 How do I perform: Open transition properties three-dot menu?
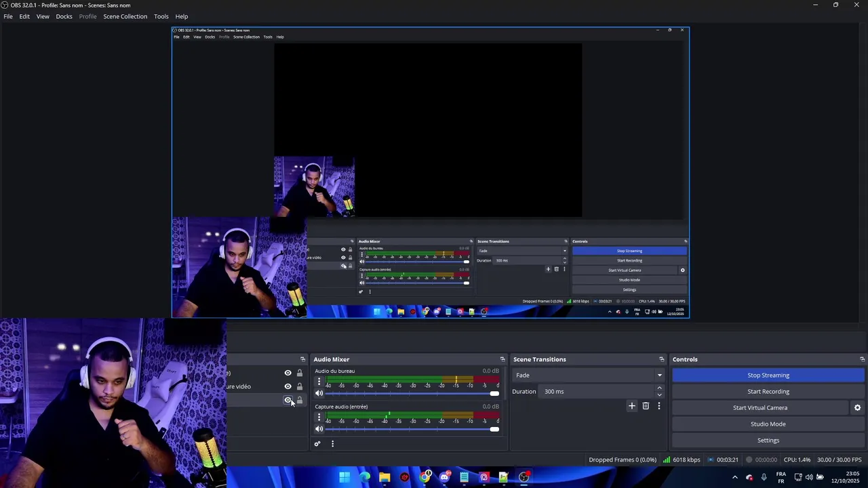658,406
